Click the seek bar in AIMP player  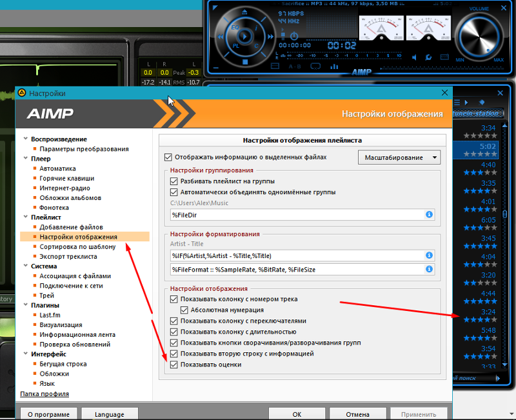click(442, 68)
